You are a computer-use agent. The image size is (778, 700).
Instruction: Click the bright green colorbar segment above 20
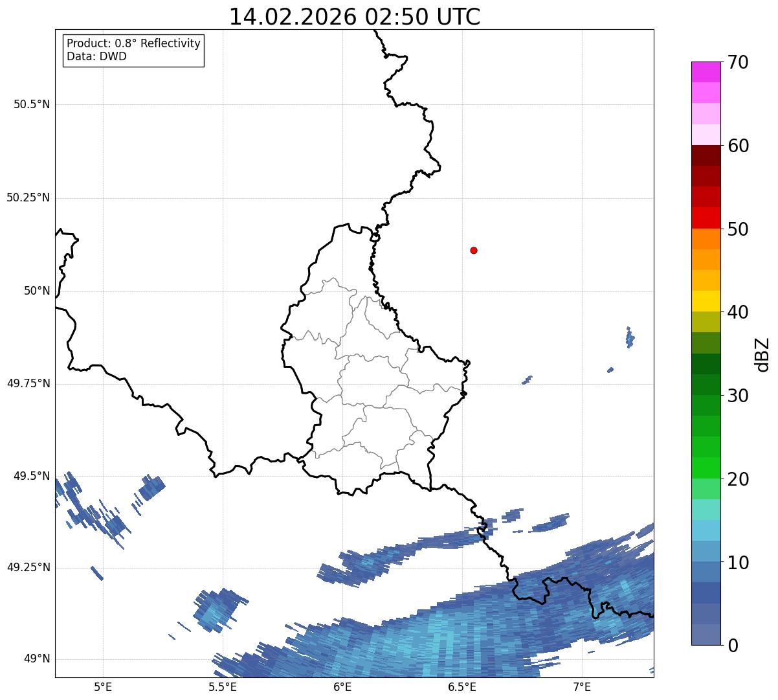706,468
